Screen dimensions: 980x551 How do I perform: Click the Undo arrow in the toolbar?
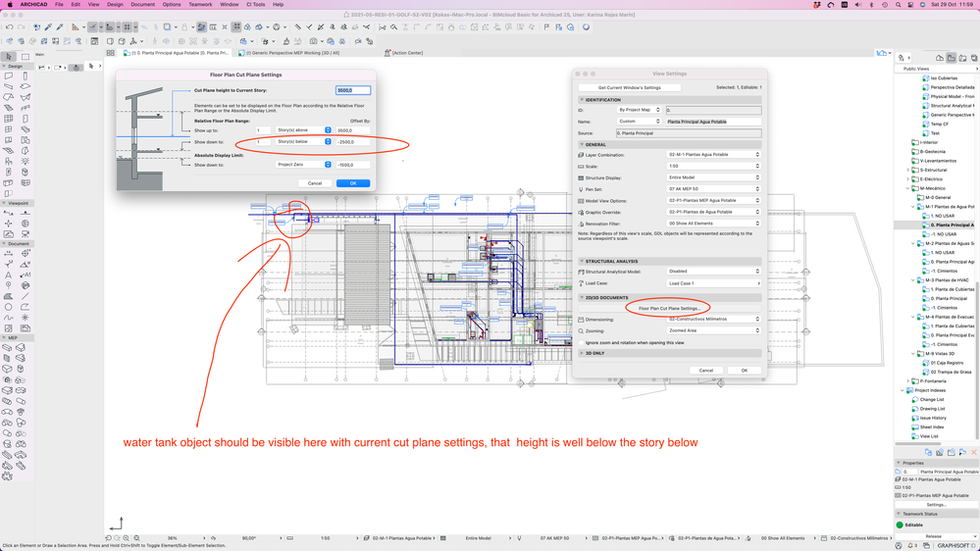coord(8,27)
